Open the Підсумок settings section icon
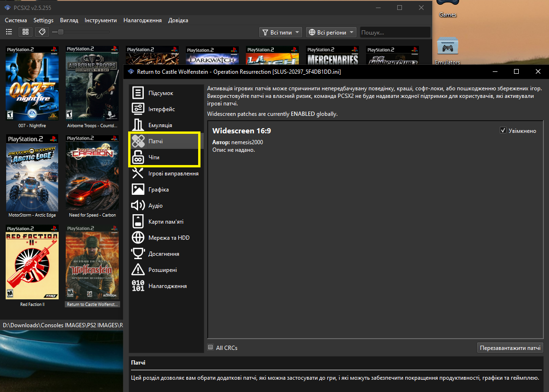 pos(138,93)
